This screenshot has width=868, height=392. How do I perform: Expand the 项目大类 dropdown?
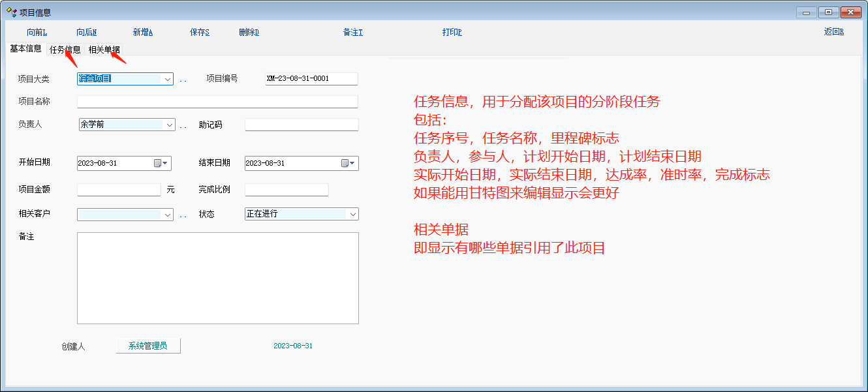pyautogui.click(x=168, y=79)
